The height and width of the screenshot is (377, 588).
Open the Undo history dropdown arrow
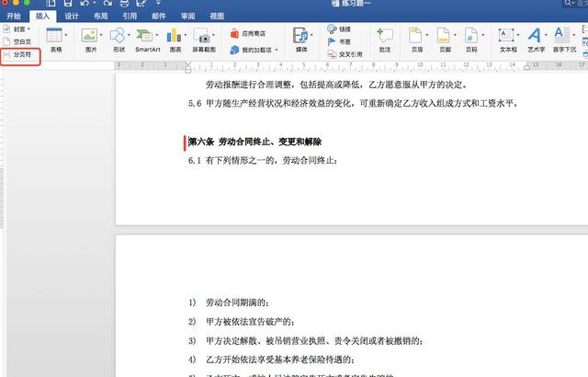pos(95,3)
